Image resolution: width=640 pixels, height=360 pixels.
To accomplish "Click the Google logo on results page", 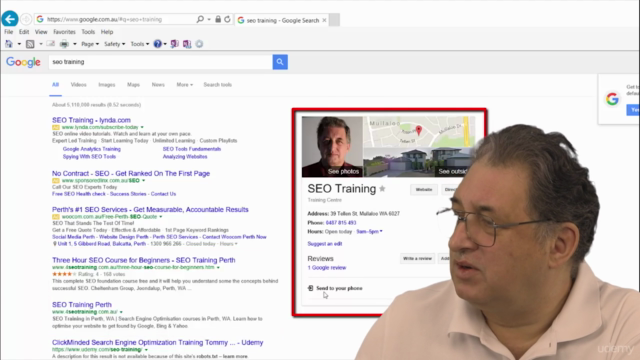I will click(23, 62).
